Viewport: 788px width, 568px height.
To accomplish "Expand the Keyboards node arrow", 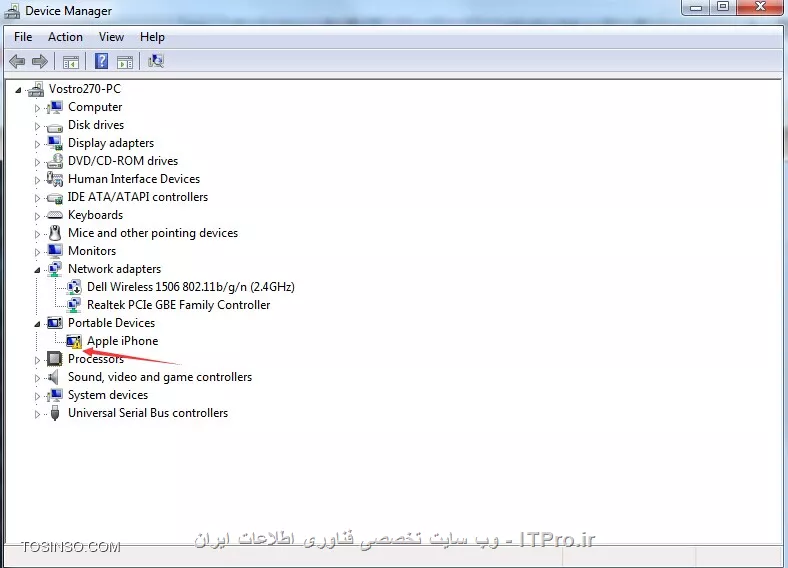I will (x=37, y=216).
